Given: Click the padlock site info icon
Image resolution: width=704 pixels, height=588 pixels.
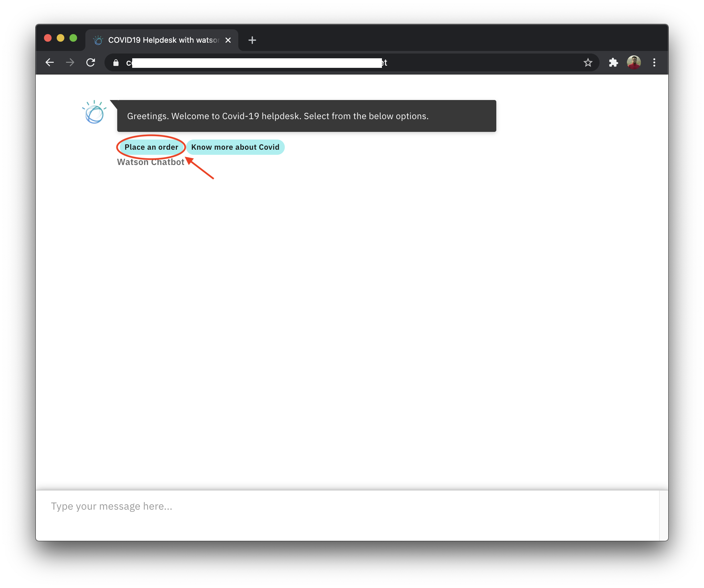Looking at the screenshot, I should [116, 63].
